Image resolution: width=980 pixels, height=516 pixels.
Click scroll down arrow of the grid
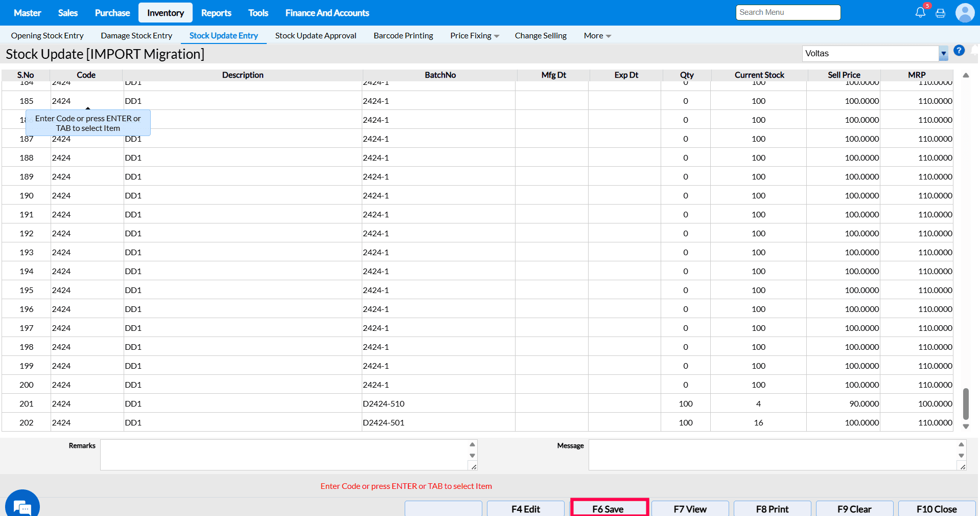click(x=966, y=427)
